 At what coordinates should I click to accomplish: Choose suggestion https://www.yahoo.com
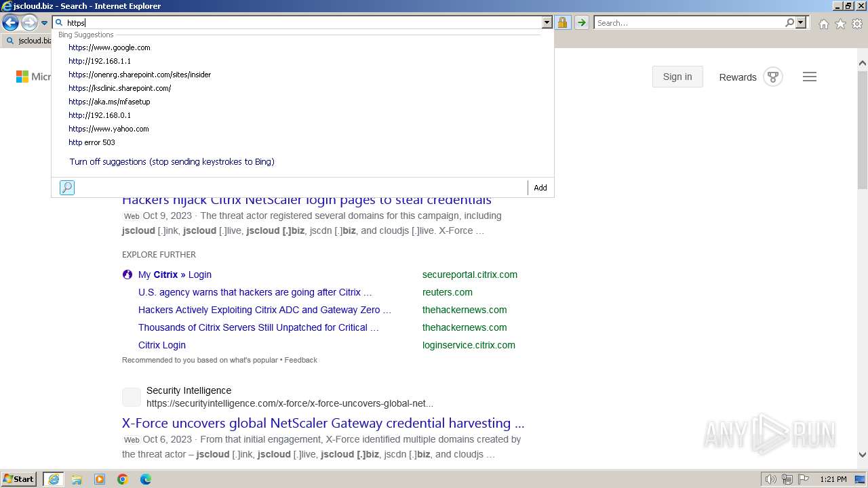(x=108, y=129)
